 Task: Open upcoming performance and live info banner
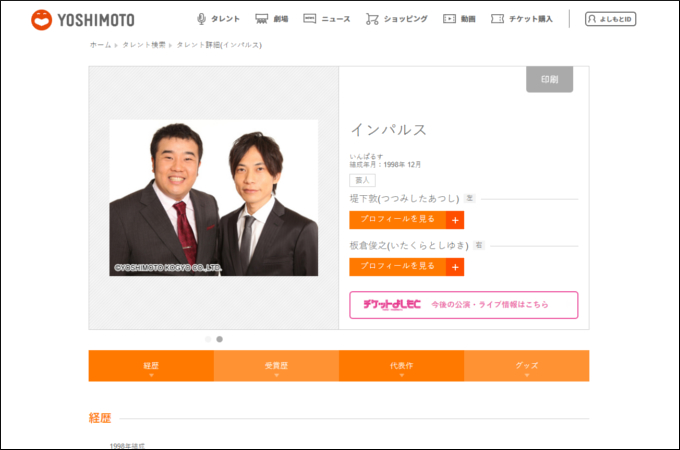coord(464,305)
